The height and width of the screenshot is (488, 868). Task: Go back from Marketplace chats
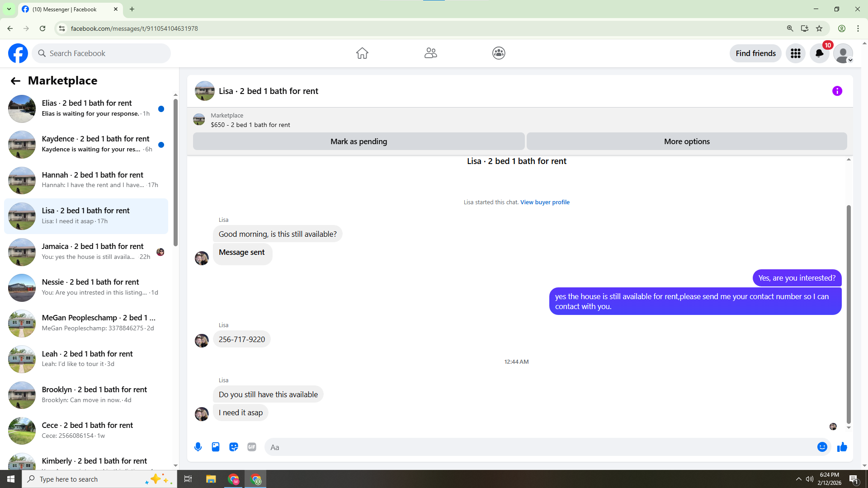click(15, 81)
